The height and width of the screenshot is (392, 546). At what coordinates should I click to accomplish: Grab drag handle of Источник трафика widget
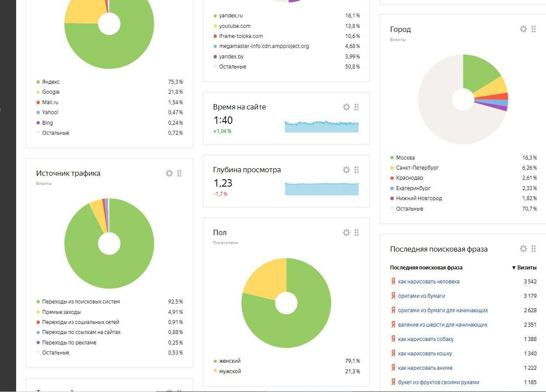(180, 173)
